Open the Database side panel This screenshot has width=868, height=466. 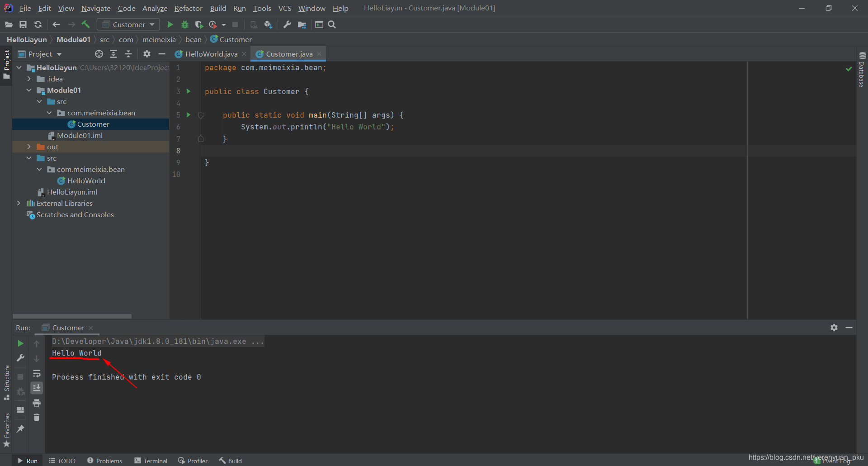[x=862, y=69]
